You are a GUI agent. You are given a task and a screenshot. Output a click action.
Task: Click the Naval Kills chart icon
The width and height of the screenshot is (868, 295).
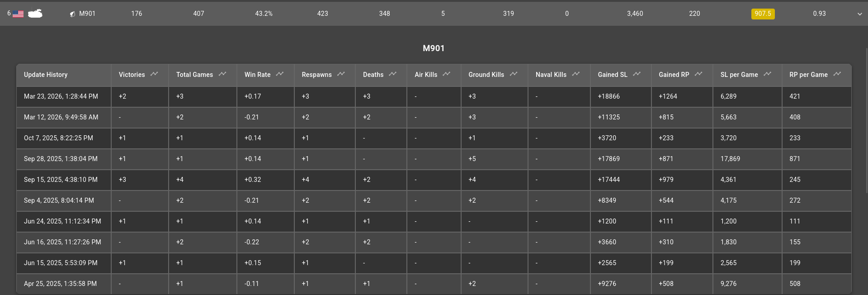coord(576,74)
